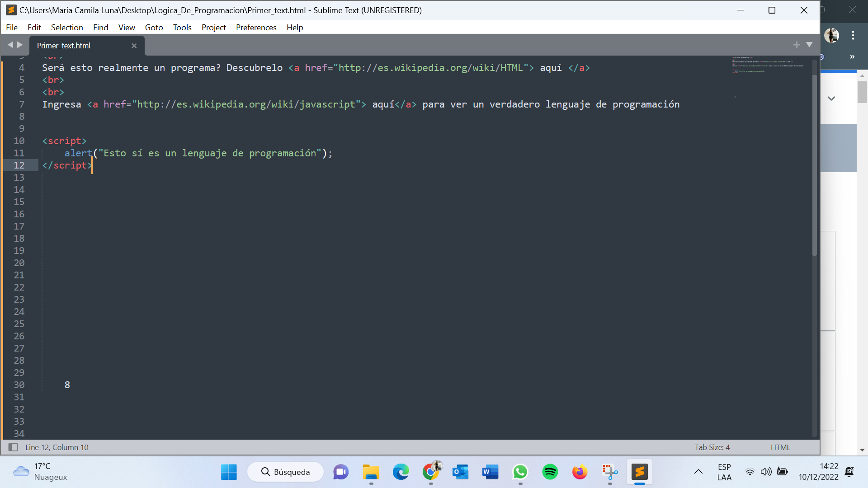Viewport: 868px width, 488px height.
Task: Click the wikipedia javascript URL string
Action: (247, 104)
